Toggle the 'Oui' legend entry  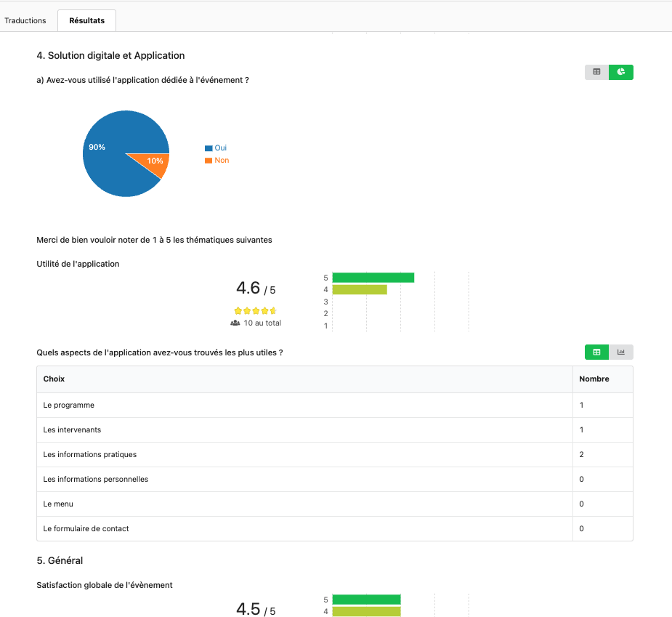(216, 148)
